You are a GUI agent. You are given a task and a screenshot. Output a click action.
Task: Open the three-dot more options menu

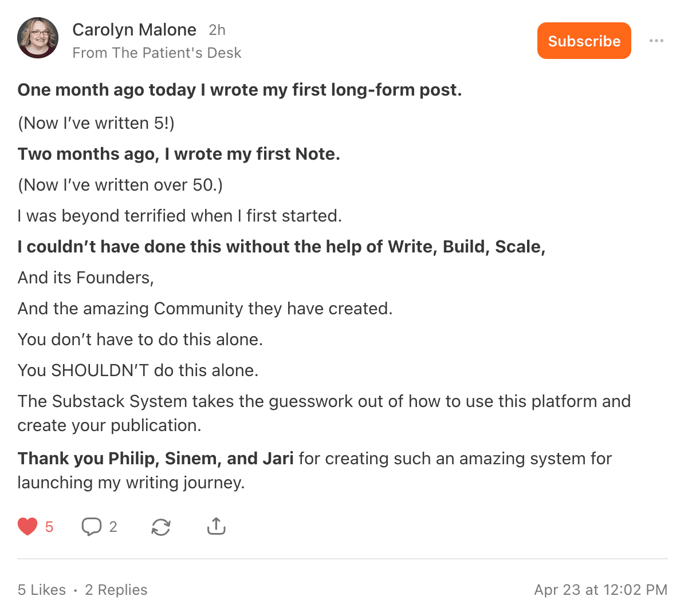(657, 41)
